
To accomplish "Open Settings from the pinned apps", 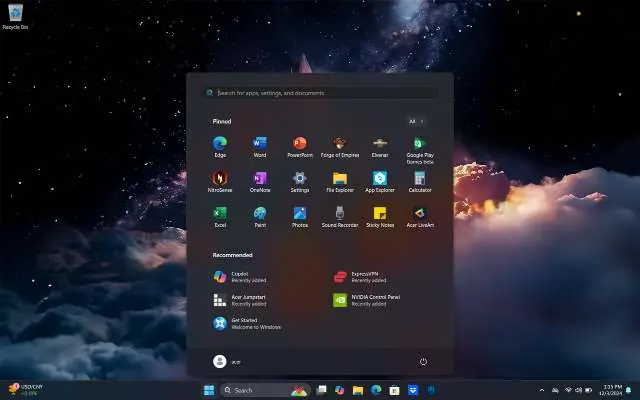I will (x=300, y=182).
